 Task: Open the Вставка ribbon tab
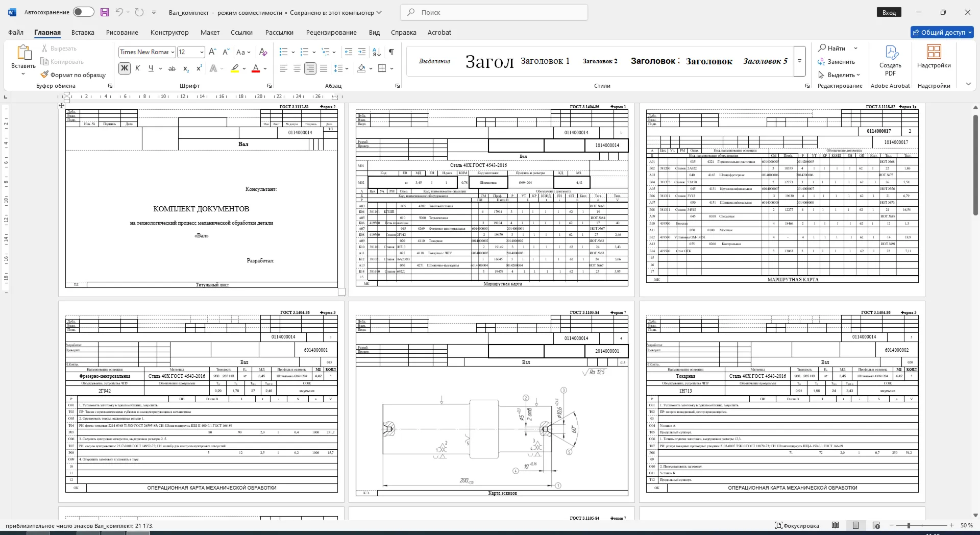[x=83, y=32]
